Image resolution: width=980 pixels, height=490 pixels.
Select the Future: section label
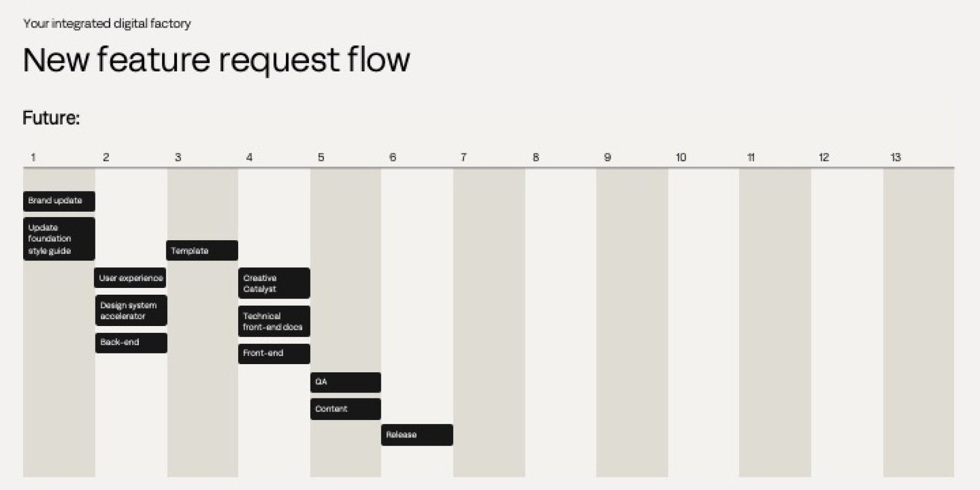[x=51, y=118]
